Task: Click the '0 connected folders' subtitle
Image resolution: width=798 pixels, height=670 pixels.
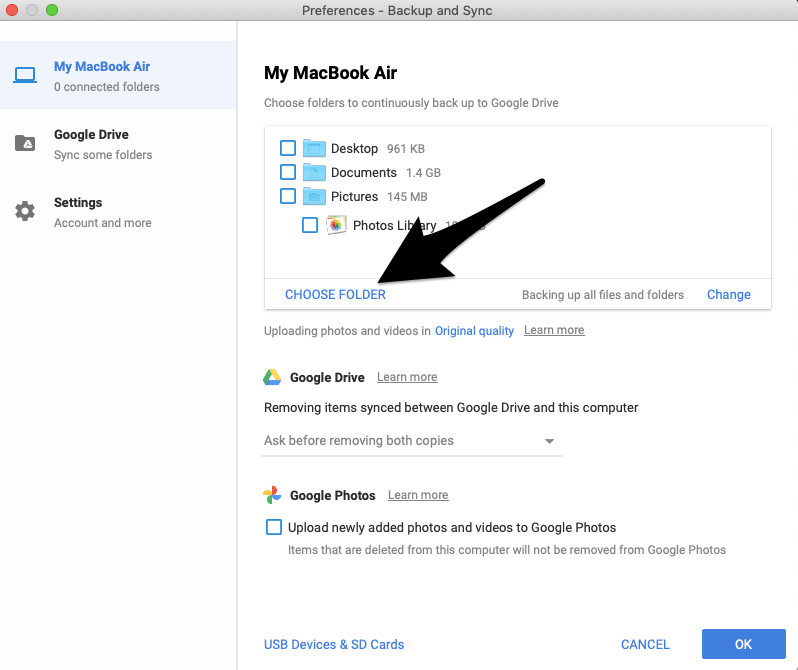Action: [x=107, y=87]
